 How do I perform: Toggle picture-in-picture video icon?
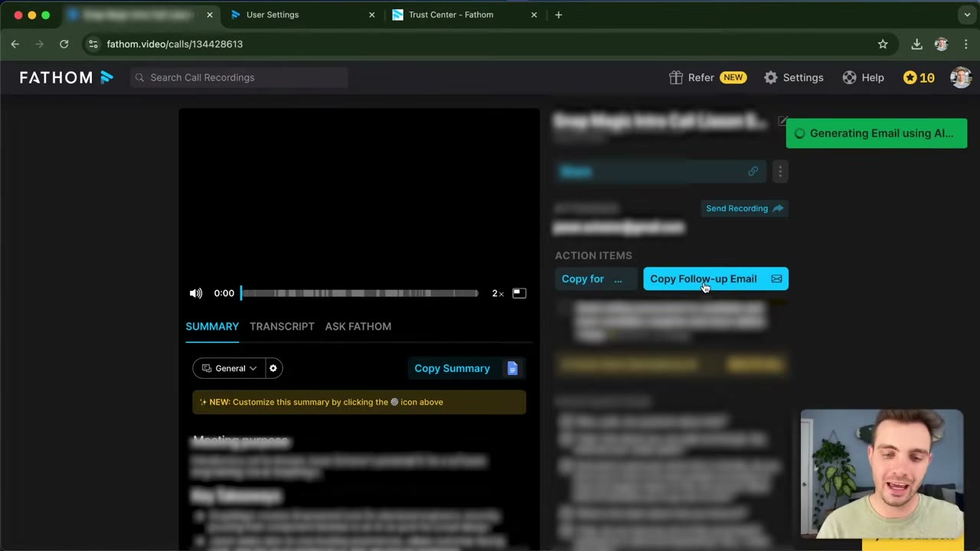pos(519,293)
